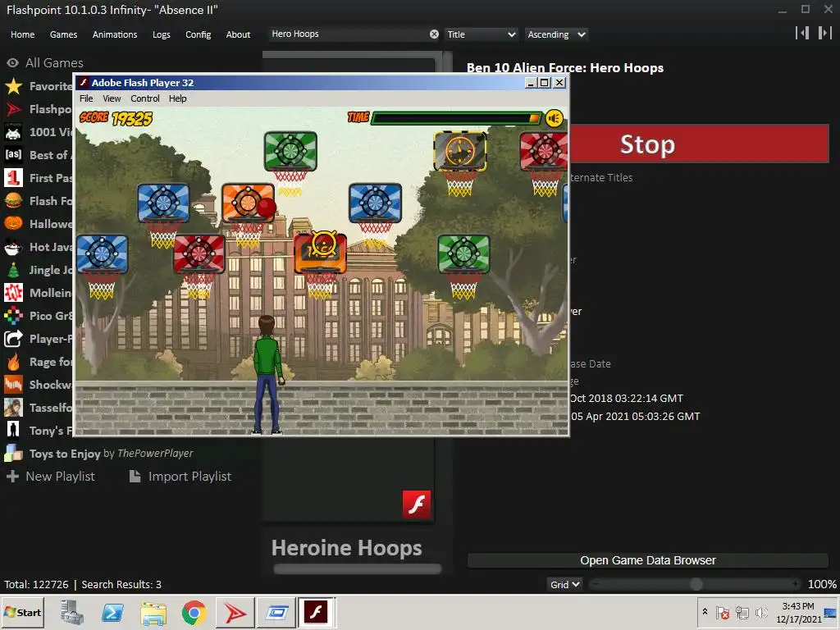The image size is (840, 630).
Task: Click the Favorites star playlist icon
Action: (x=13, y=86)
